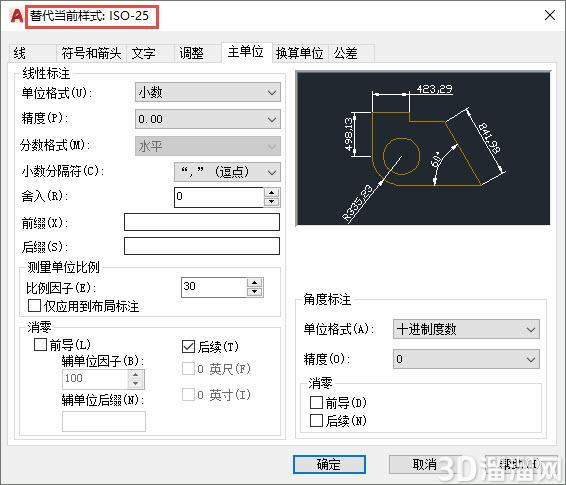The height and width of the screenshot is (485, 566).
Task: Open the 调整 tab
Action: tap(198, 53)
